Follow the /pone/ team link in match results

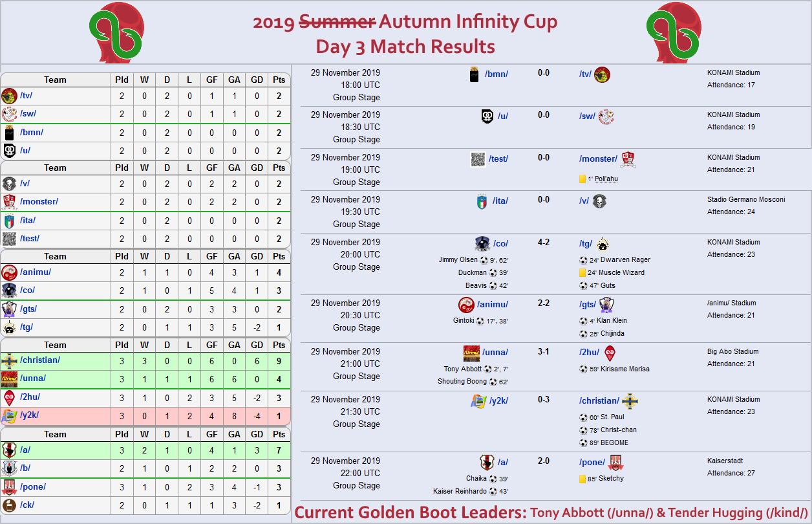pos(592,462)
